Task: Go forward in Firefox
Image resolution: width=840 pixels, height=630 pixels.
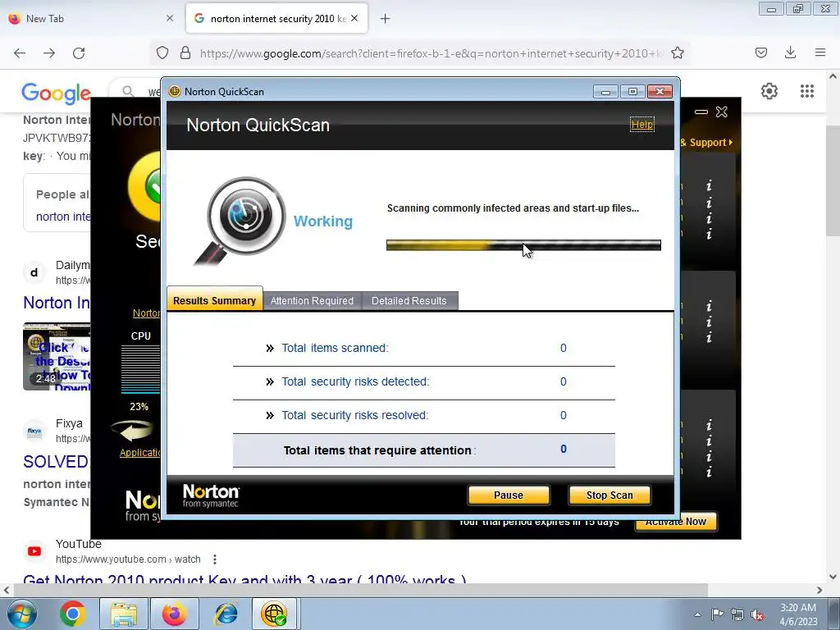Action: click(x=49, y=53)
